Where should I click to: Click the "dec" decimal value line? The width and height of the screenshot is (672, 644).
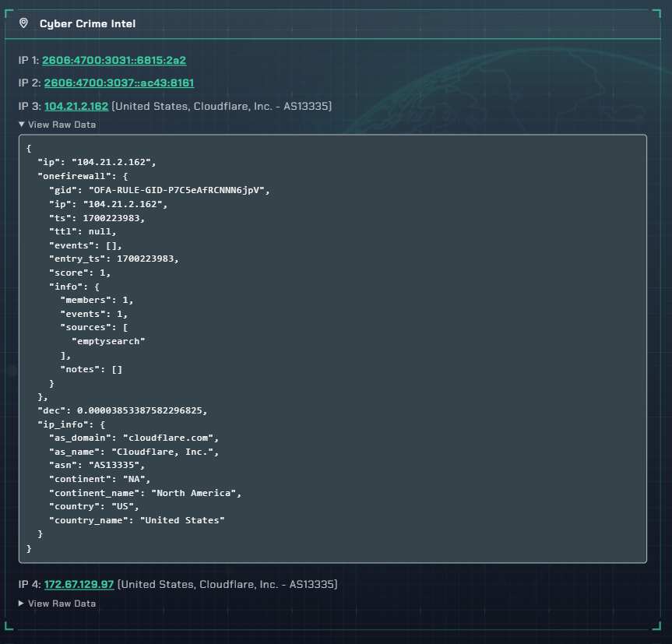[122, 410]
